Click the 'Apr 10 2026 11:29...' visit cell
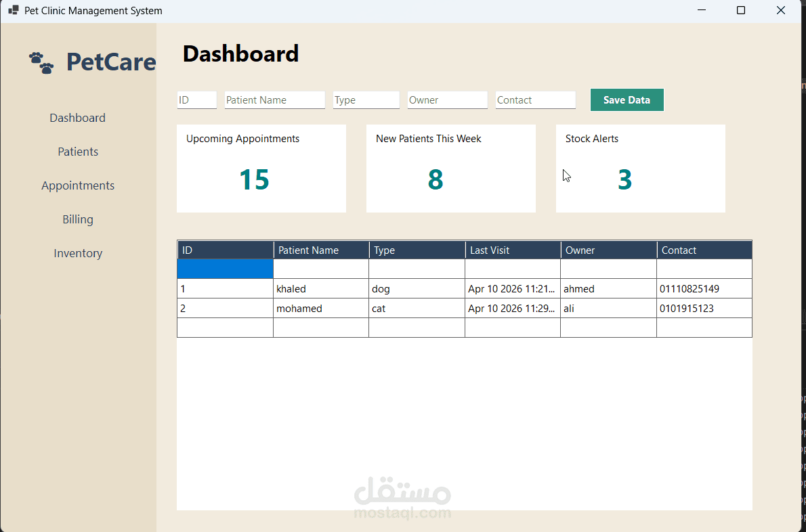 513,308
